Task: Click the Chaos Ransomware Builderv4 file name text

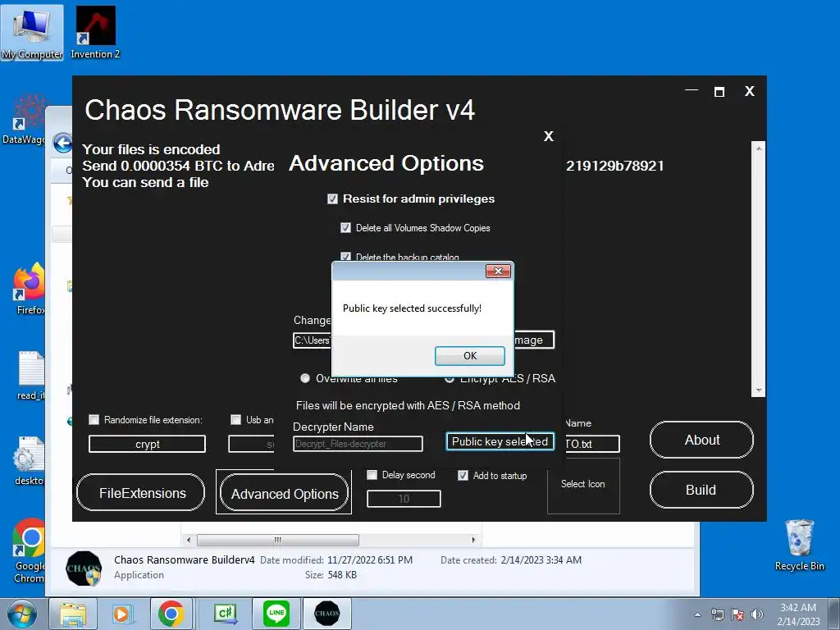Action: (x=185, y=559)
